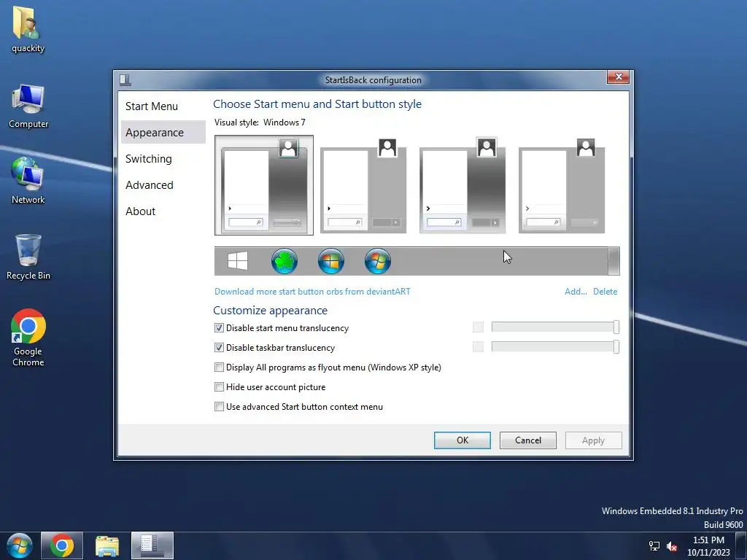Click the Show desktop strip right of the clock
This screenshot has width=747, height=560.
[x=741, y=545]
